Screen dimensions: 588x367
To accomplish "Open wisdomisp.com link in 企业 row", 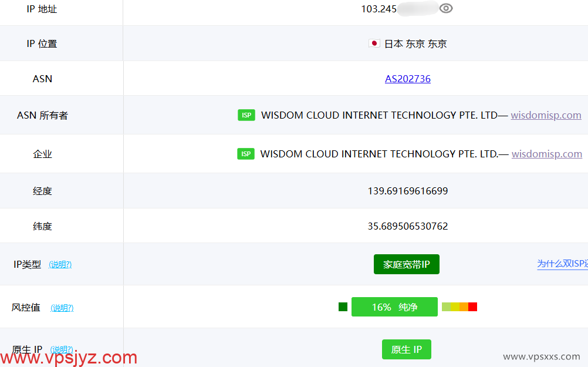I will coord(546,154).
